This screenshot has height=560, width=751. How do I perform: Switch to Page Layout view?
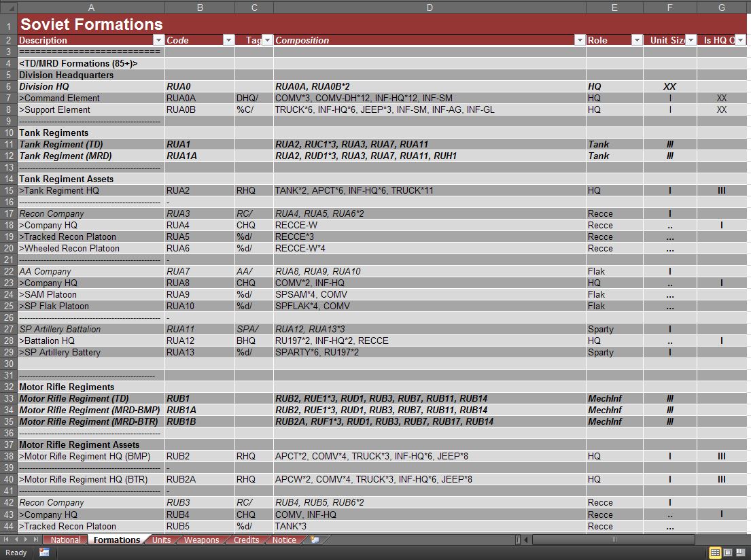(727, 553)
